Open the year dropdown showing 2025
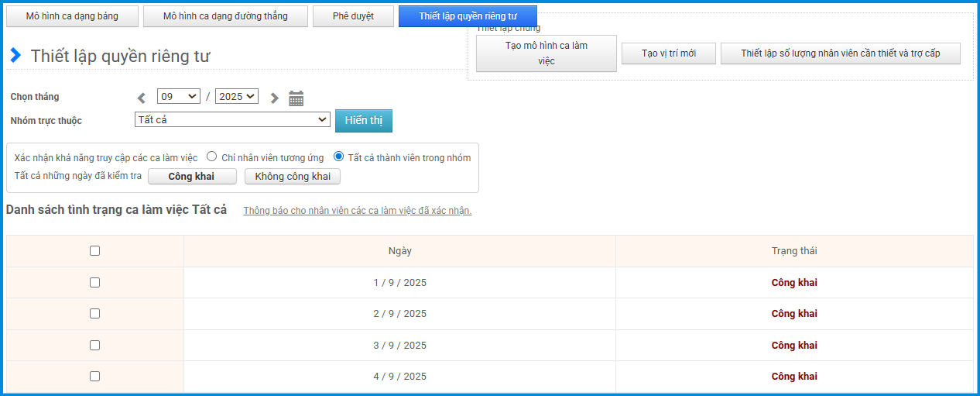Screen dimensions: 980x396 pos(236,97)
